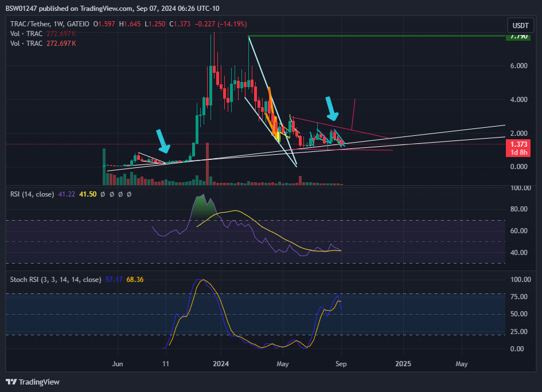This screenshot has height=392, width=542.
Task: Click the high value H1.645
Action: (x=130, y=24)
